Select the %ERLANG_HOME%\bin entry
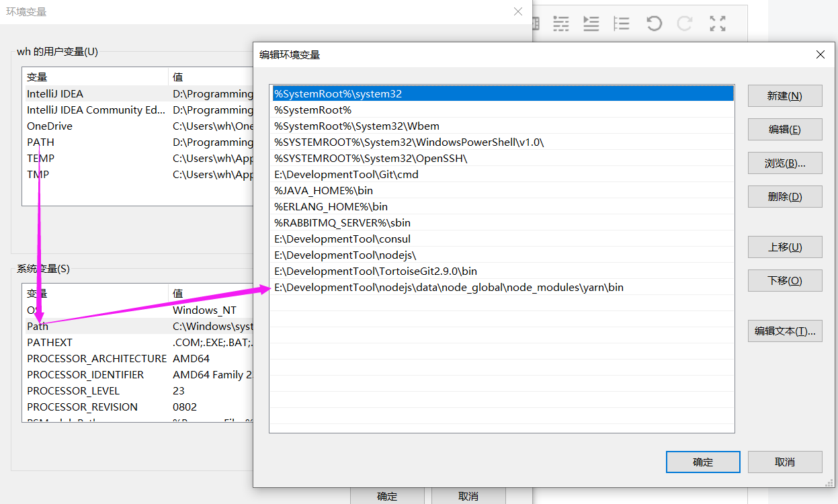This screenshot has width=838, height=504. [x=502, y=206]
